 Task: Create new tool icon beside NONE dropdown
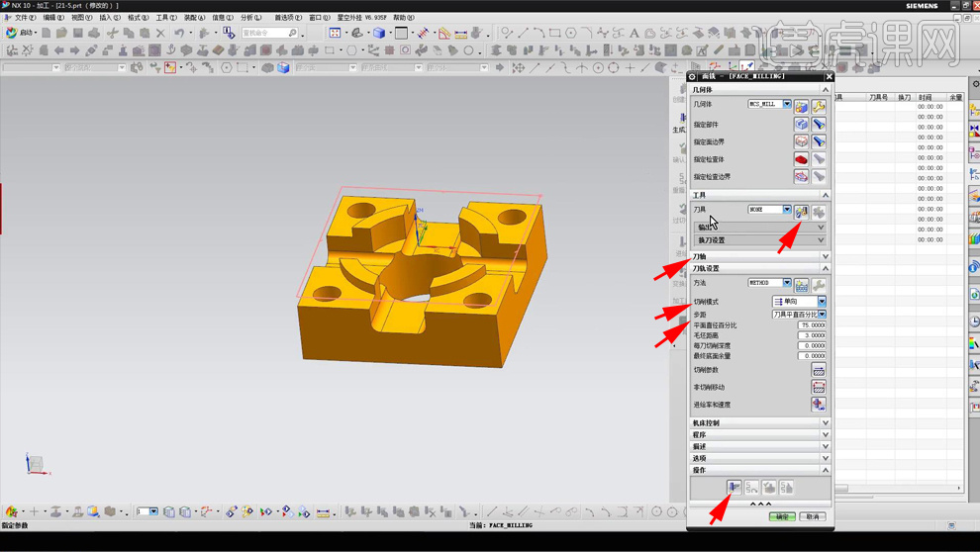pyautogui.click(x=801, y=212)
